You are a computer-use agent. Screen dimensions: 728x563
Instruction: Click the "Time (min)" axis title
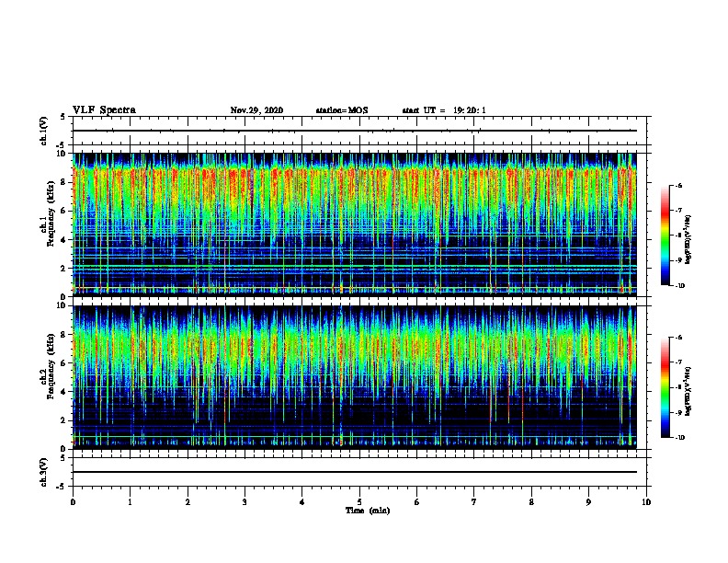coord(368,511)
